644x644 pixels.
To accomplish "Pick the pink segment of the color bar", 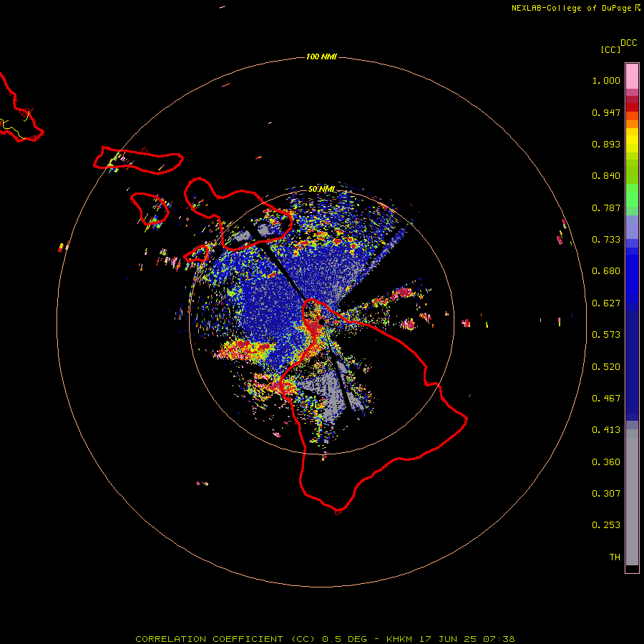I will (x=632, y=76).
